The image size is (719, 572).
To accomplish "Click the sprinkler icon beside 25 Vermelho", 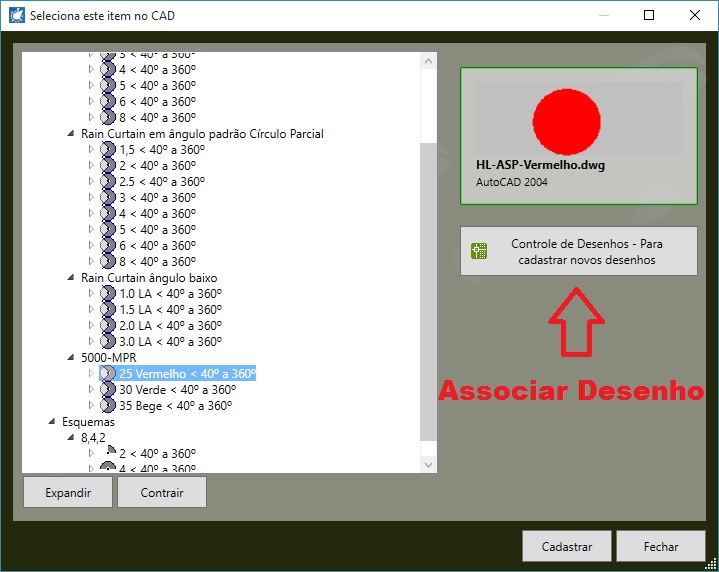I will 108,374.
